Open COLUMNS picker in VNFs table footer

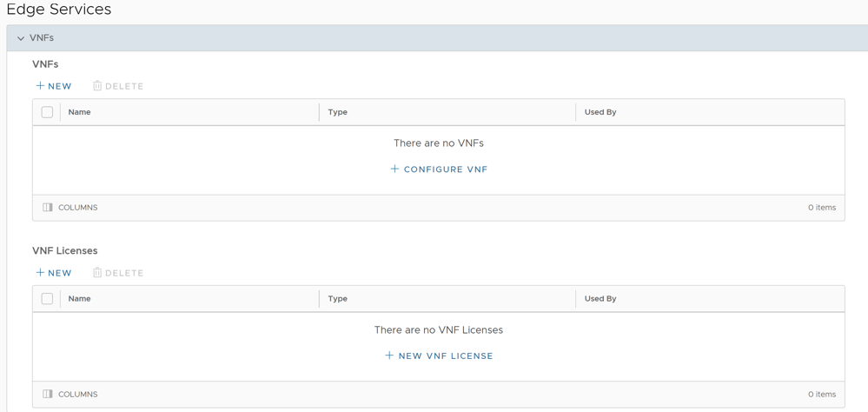(70, 208)
